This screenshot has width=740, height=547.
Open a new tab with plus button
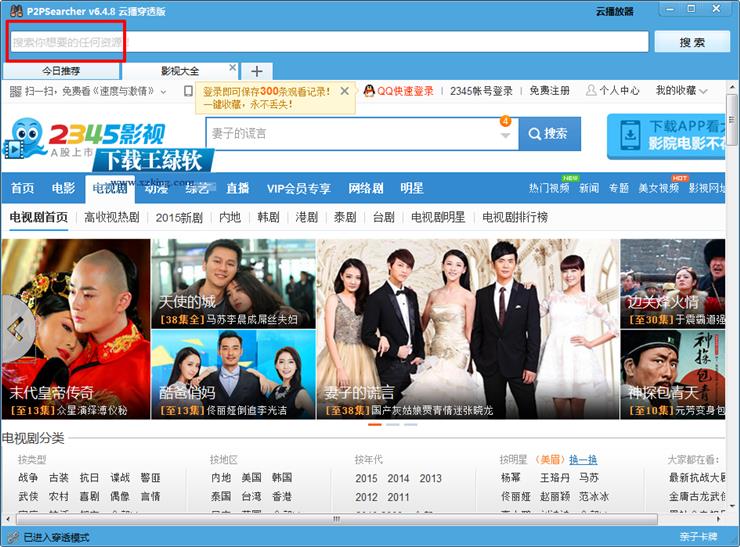[x=257, y=71]
